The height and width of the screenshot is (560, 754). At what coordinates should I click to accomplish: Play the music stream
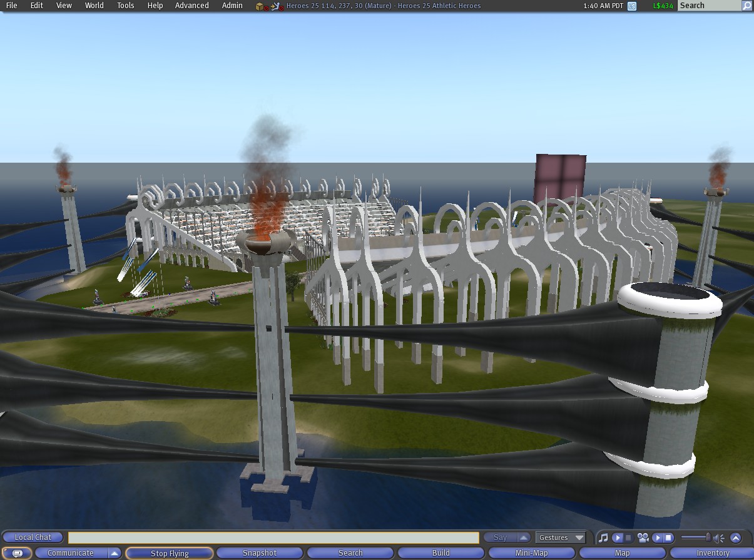[x=617, y=537]
